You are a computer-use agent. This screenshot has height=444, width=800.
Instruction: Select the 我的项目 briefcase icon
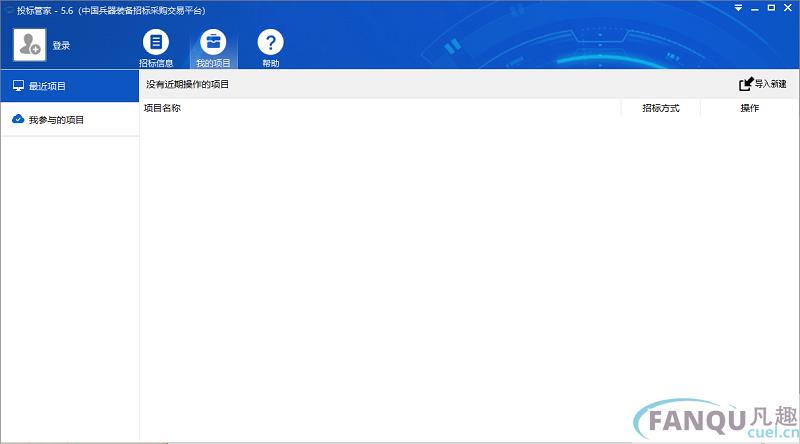[x=213, y=42]
